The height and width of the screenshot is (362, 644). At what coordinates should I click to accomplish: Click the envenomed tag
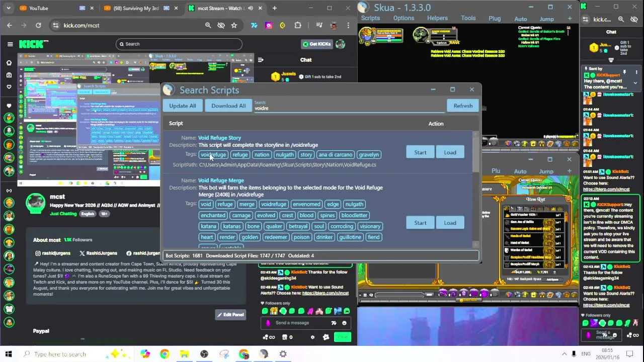306,204
